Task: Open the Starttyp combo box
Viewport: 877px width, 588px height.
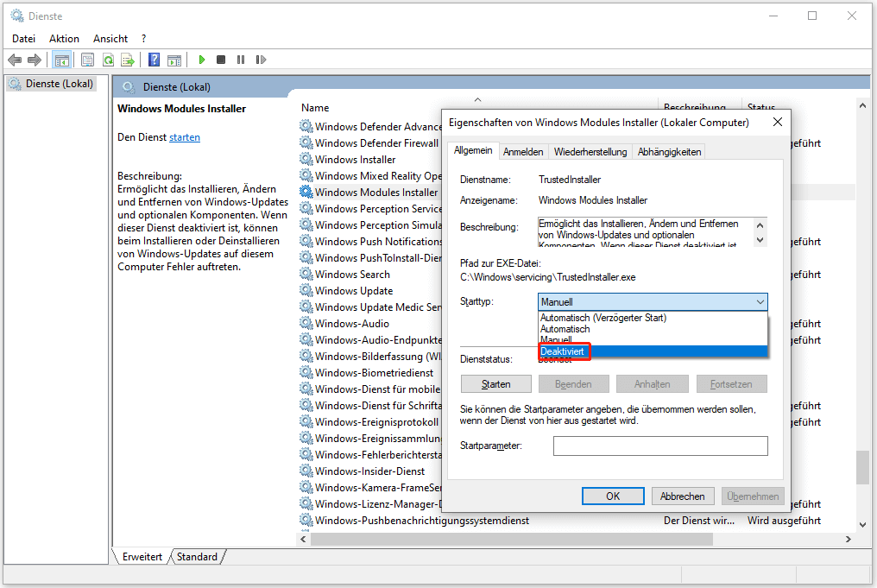Action: [653, 302]
